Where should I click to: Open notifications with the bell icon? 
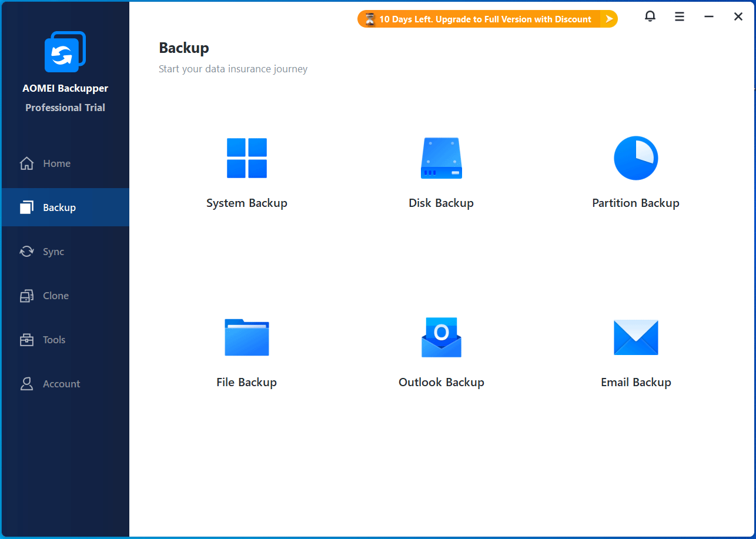pos(650,17)
